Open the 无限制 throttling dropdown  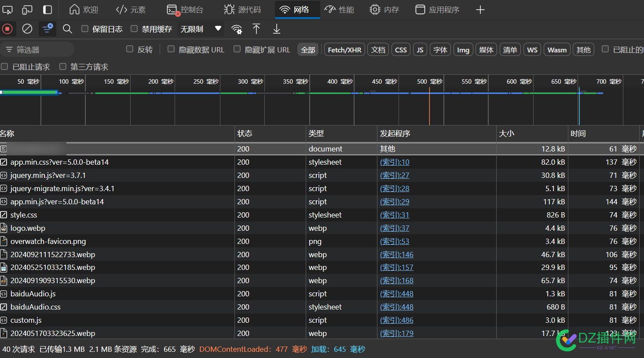click(201, 29)
